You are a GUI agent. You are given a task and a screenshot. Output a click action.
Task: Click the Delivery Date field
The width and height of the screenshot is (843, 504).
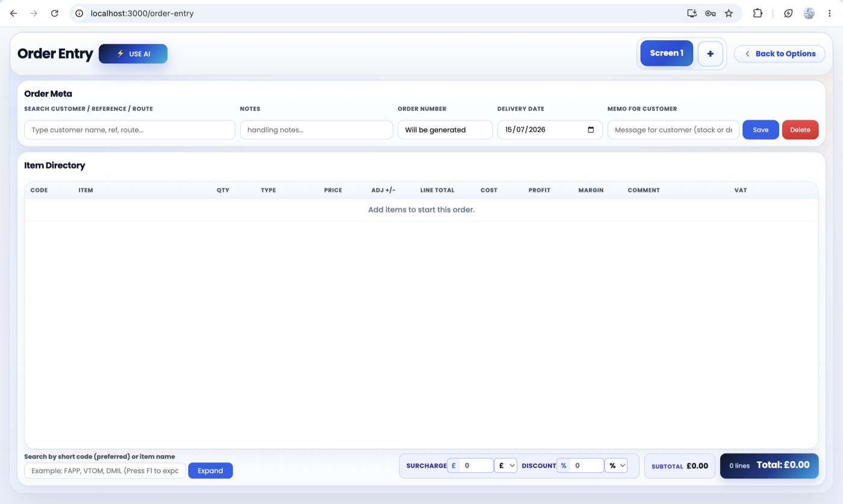(550, 129)
